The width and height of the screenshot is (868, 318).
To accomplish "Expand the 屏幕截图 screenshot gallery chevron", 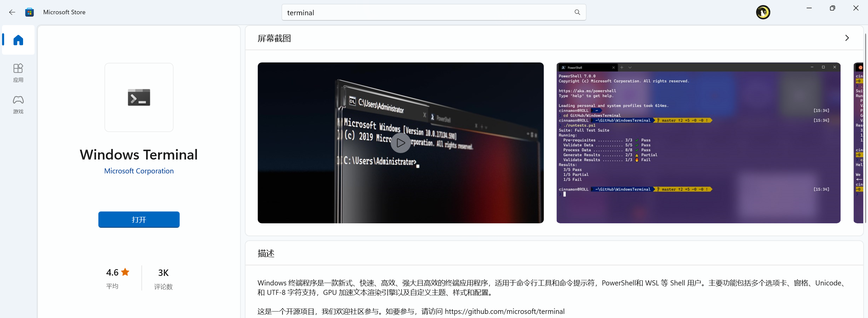I will (847, 38).
